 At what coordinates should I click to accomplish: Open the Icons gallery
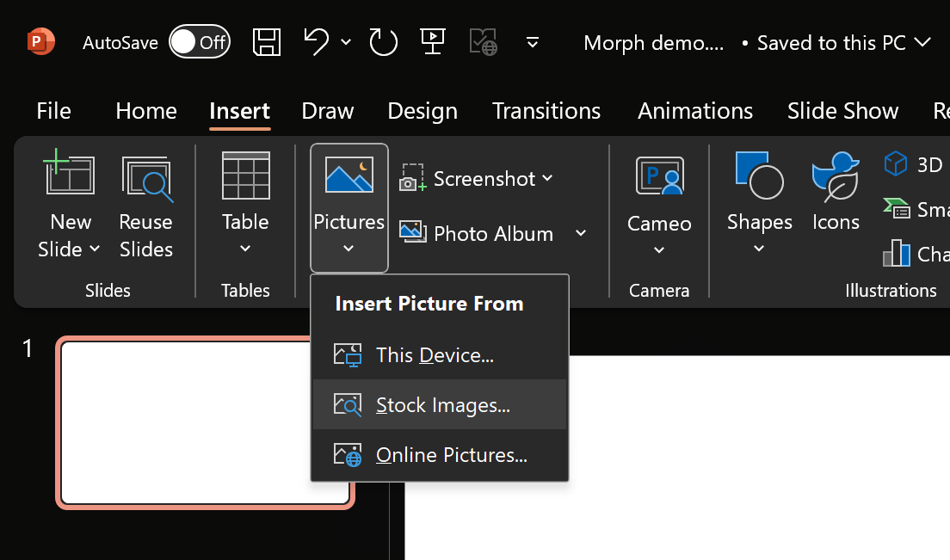pyautogui.click(x=836, y=193)
